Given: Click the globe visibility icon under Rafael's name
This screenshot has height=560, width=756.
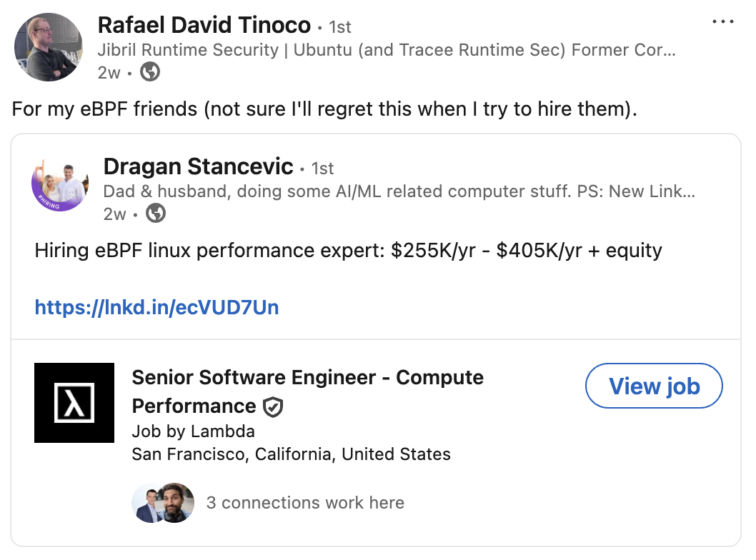Looking at the screenshot, I should [x=149, y=72].
